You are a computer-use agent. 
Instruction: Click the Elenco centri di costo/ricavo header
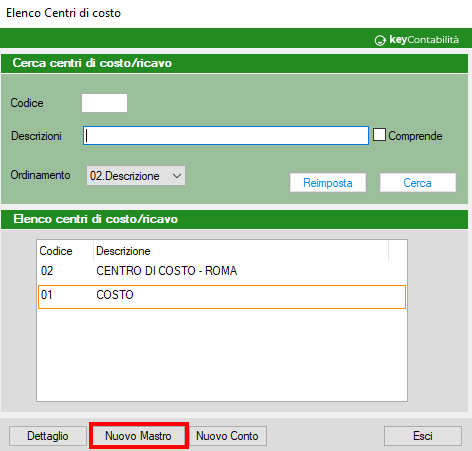(96, 219)
